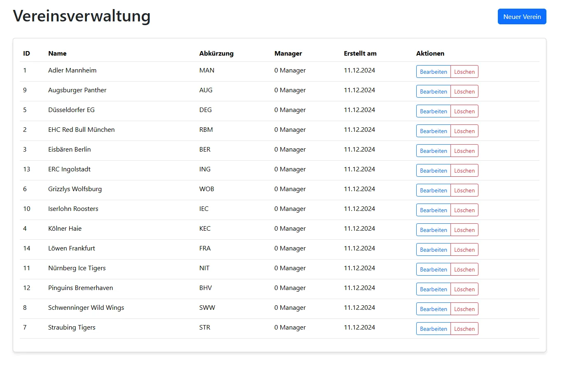Image resolution: width=588 pixels, height=365 pixels.
Task: Click the FRA abbreviation cell
Action: tap(205, 248)
